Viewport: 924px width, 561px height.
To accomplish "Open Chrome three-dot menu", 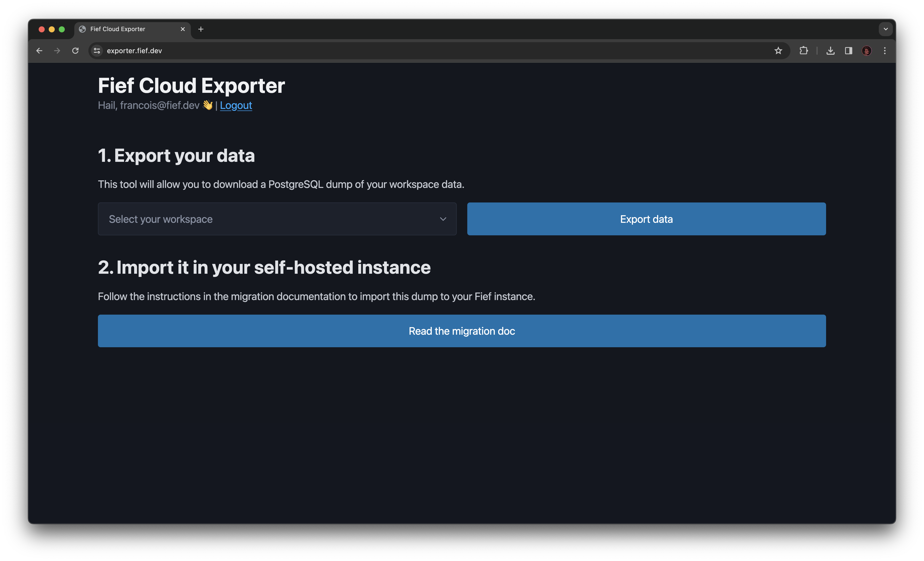I will pos(885,51).
